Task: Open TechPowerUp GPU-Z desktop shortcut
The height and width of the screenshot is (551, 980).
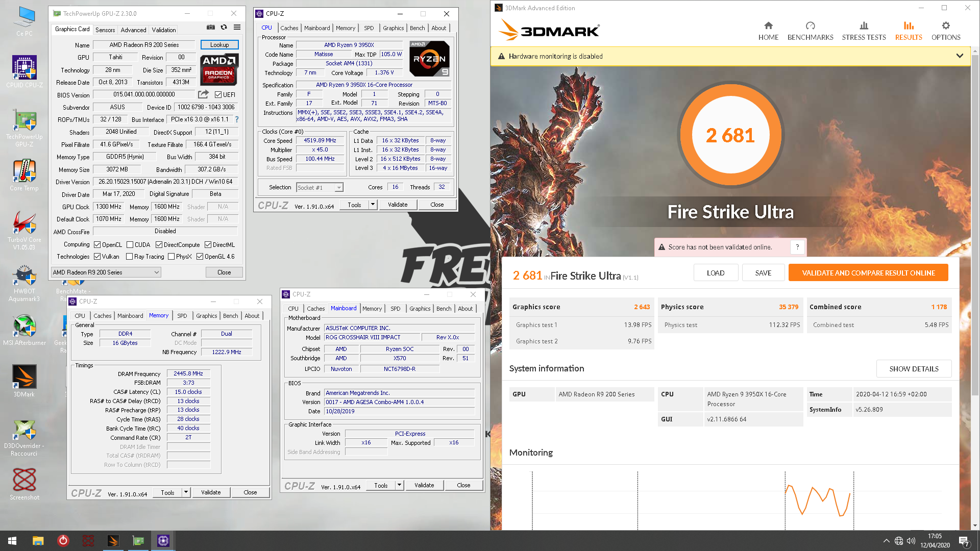Action: (24, 128)
